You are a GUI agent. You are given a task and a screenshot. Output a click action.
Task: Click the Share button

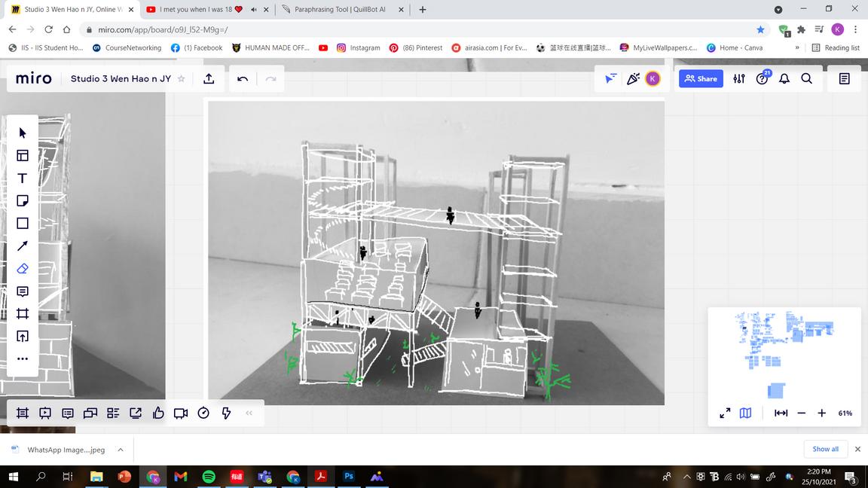coord(701,78)
